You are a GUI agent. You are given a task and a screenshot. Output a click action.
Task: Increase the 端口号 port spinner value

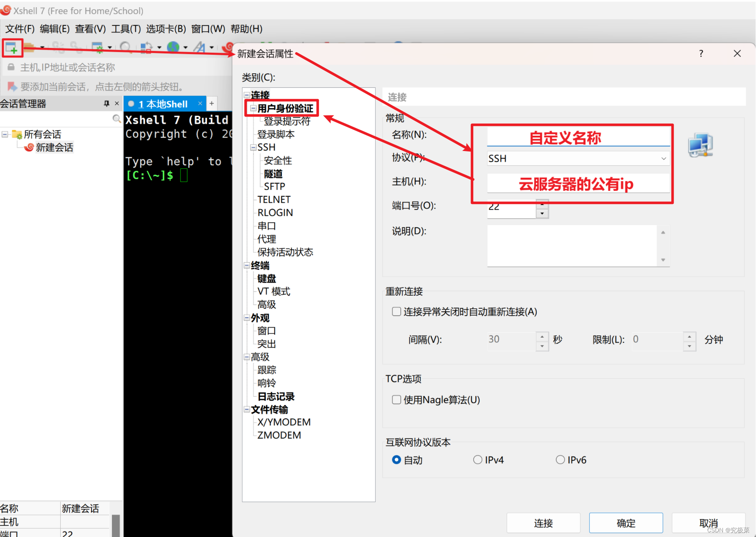pos(542,204)
